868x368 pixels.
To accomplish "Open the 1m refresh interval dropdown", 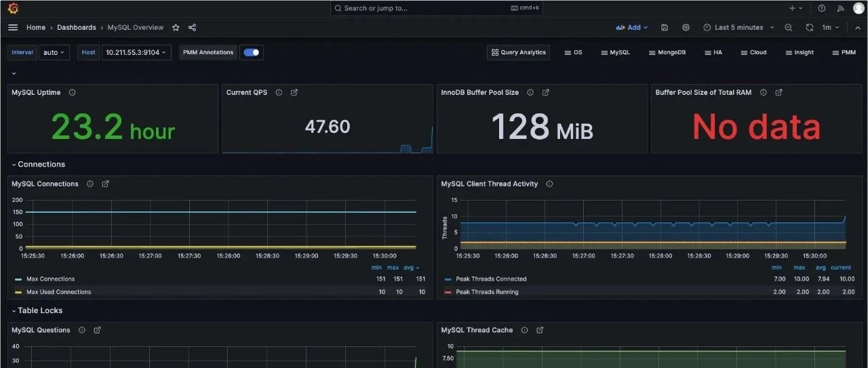I will [x=831, y=27].
